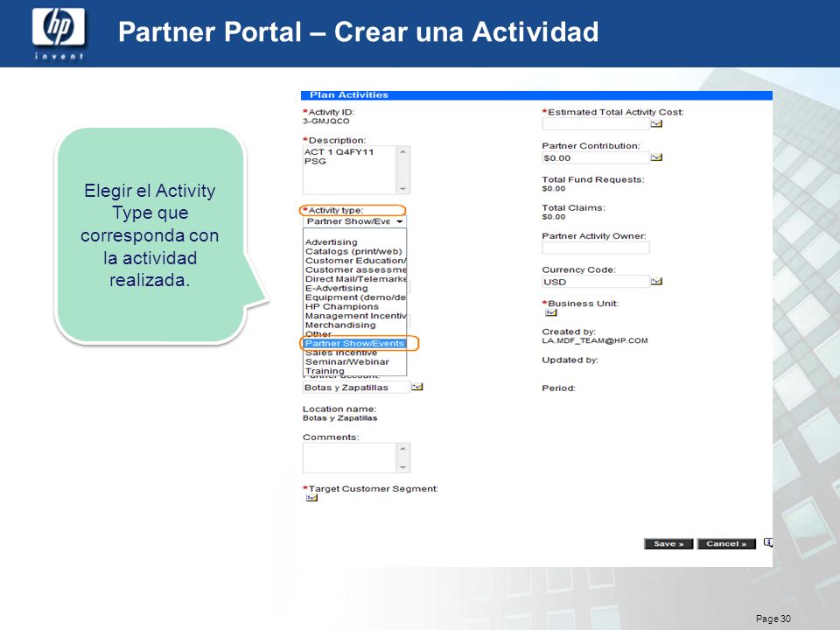Image resolution: width=840 pixels, height=630 pixels.
Task: Click the Location name value Botas y Zapatillas
Action: click(x=339, y=418)
